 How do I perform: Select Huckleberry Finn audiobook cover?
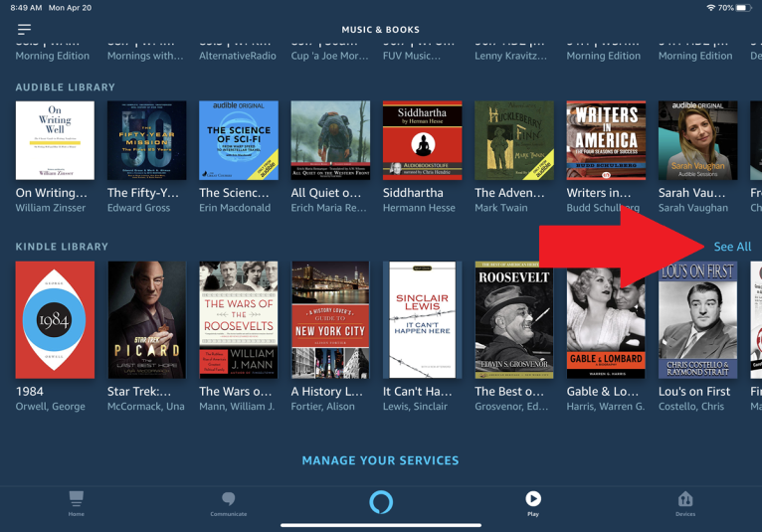[514, 140]
